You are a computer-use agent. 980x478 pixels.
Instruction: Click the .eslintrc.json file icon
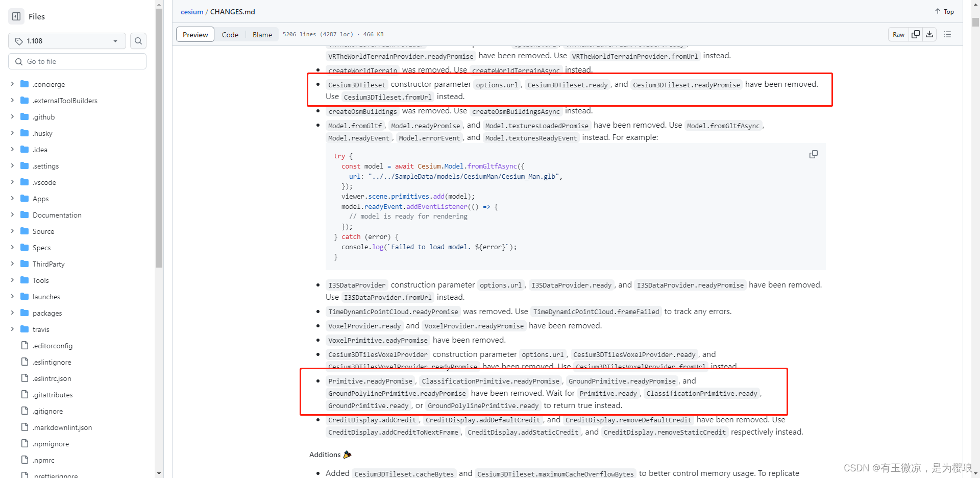[24, 378]
